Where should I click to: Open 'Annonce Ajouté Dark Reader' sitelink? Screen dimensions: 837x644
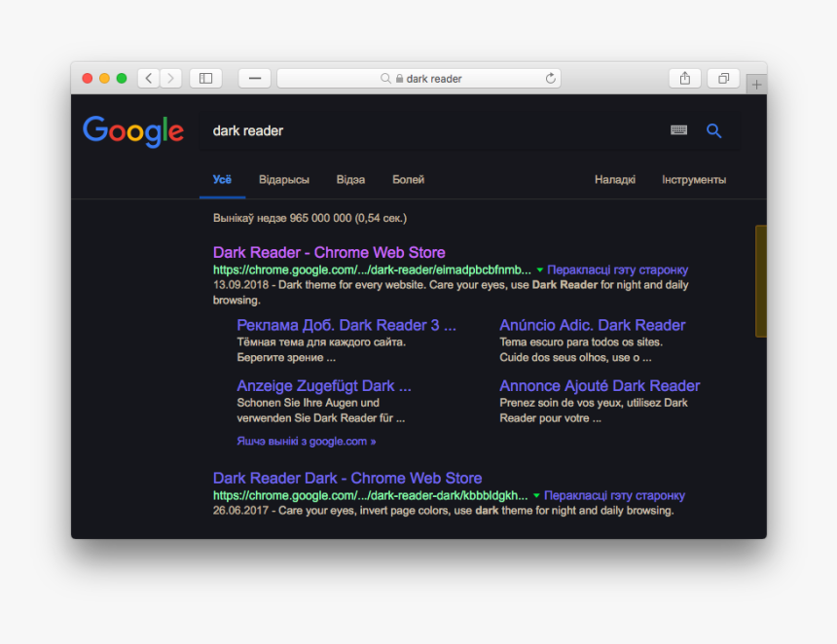click(600, 386)
